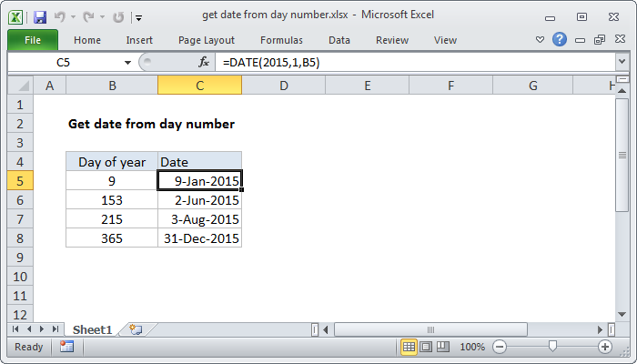Viewport: 637px width, 364px height.
Task: Restore down the workbook window
Action: pyautogui.click(x=600, y=39)
